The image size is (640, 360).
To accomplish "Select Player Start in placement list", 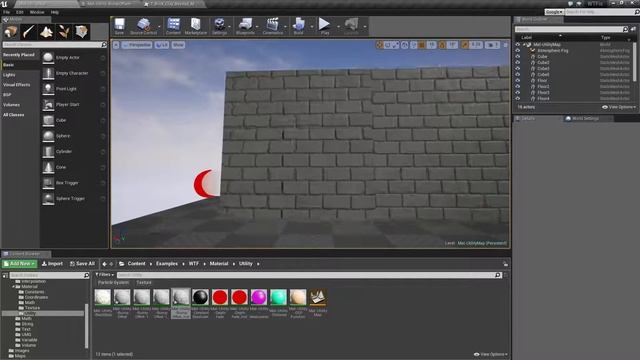I will pyautogui.click(x=74, y=104).
